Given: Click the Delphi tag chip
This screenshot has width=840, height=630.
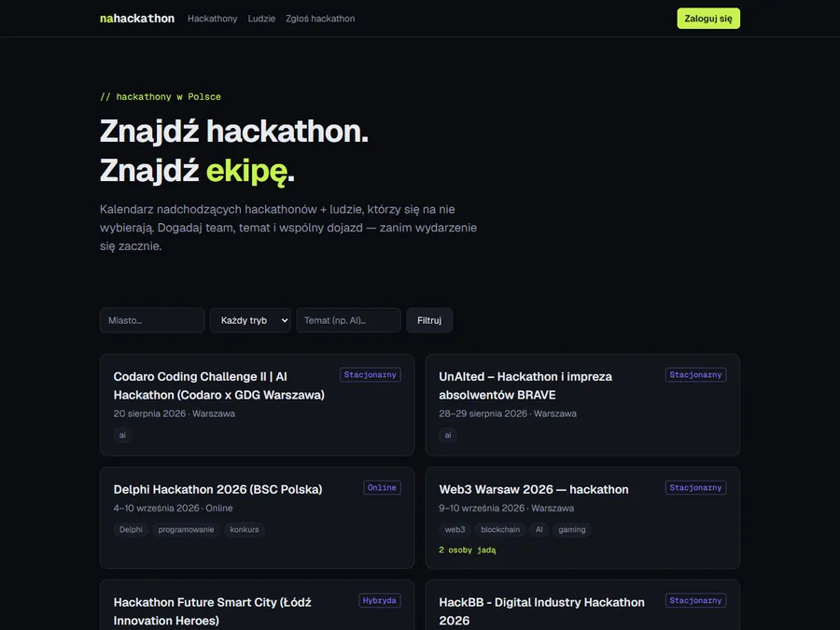Looking at the screenshot, I should 131,530.
